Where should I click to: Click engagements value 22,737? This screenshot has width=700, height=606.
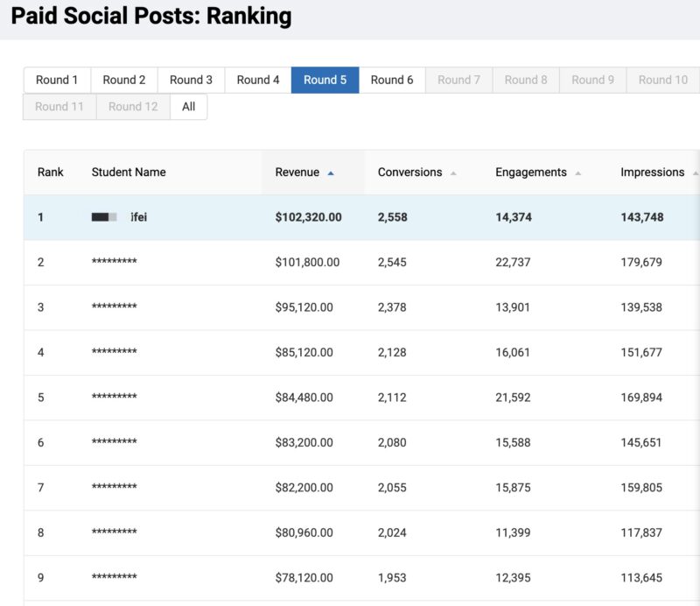pos(513,263)
